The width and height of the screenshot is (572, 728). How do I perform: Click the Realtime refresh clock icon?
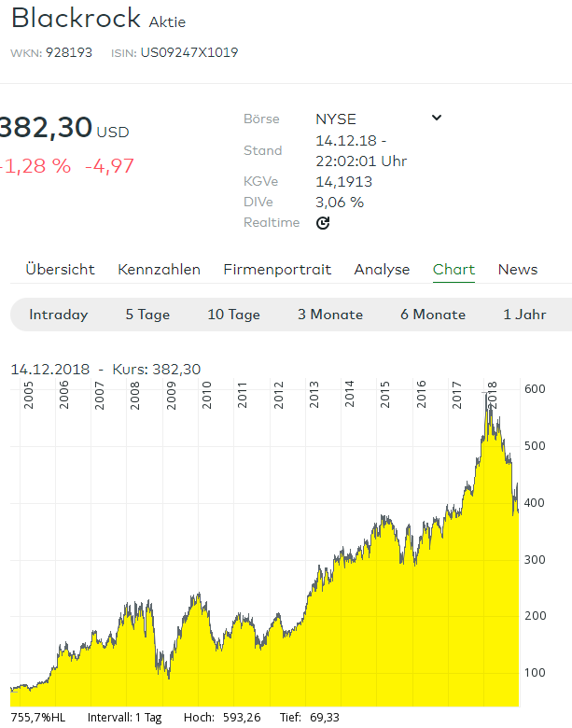[x=323, y=223]
